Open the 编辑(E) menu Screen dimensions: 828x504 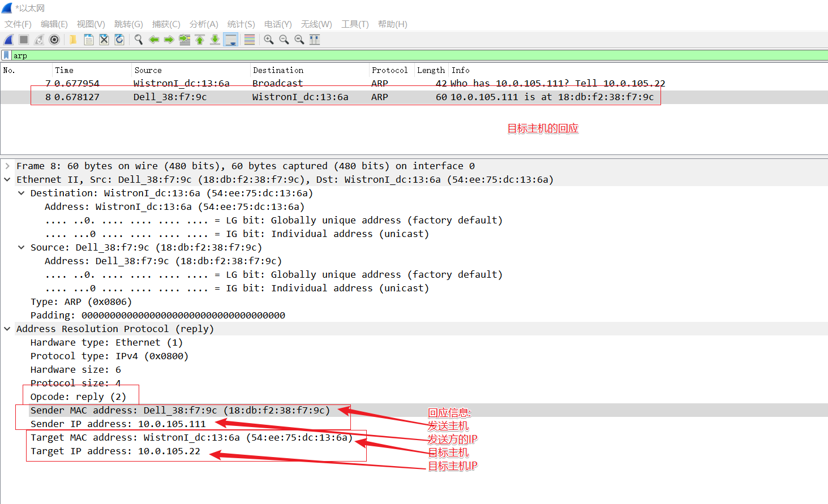click(x=54, y=24)
